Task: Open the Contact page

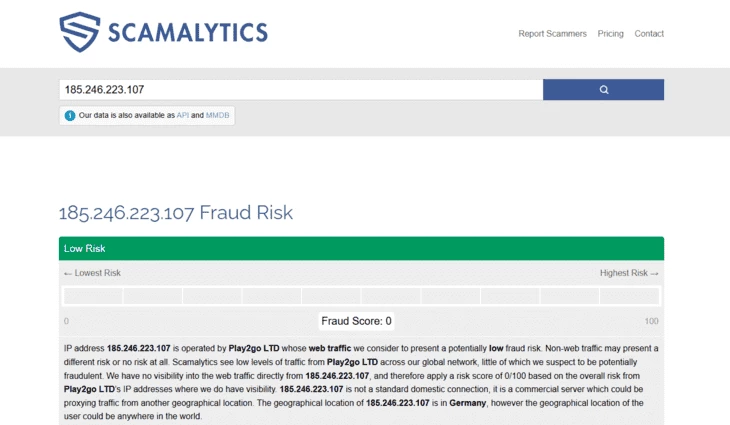Action: (x=649, y=33)
